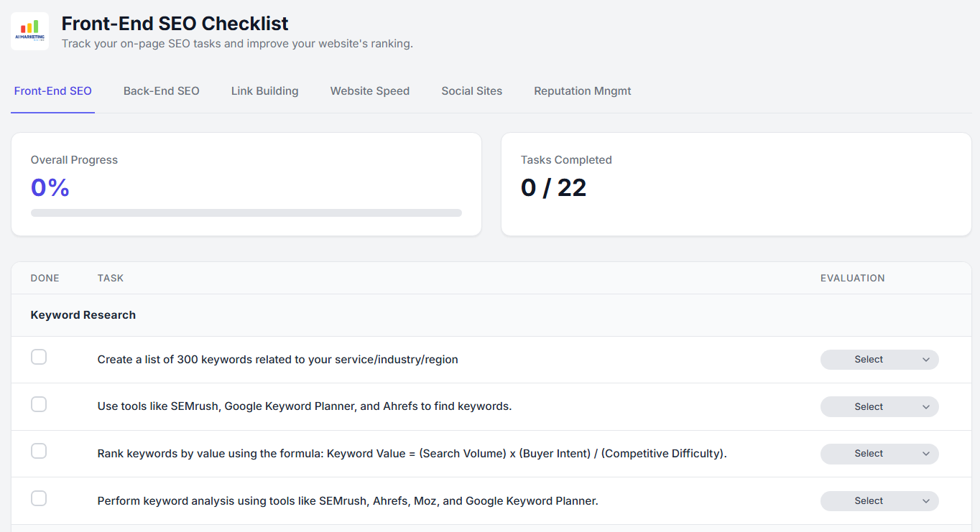Click the Keyword Research section header
The image size is (980, 532).
click(x=83, y=315)
